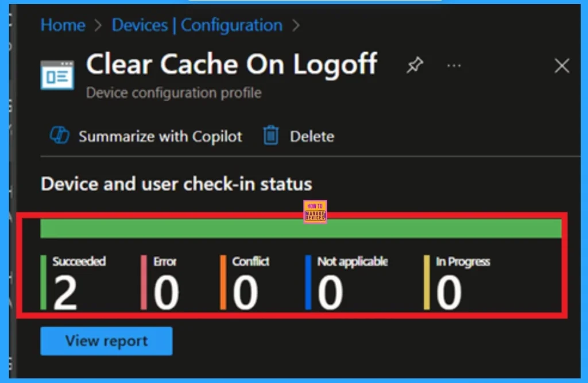Click the How To Manage Devices logo
Image resolution: width=588 pixels, height=383 pixels.
315,211
